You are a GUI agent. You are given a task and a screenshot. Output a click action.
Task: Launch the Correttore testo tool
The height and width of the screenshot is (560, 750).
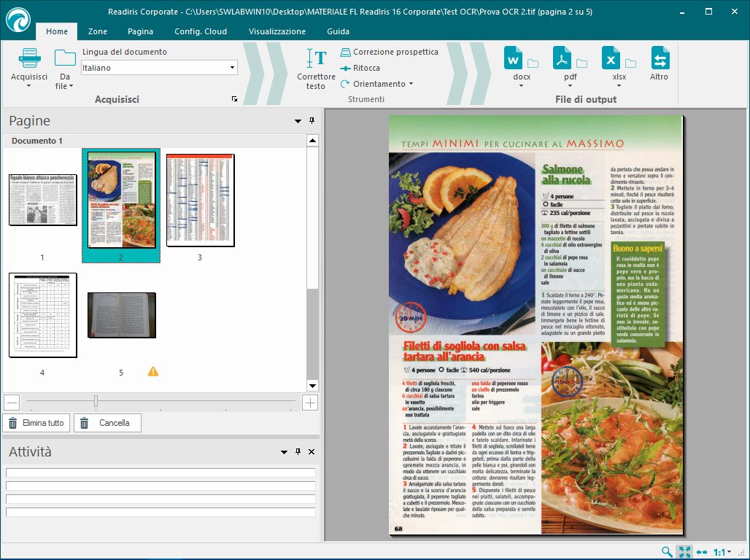(x=316, y=58)
